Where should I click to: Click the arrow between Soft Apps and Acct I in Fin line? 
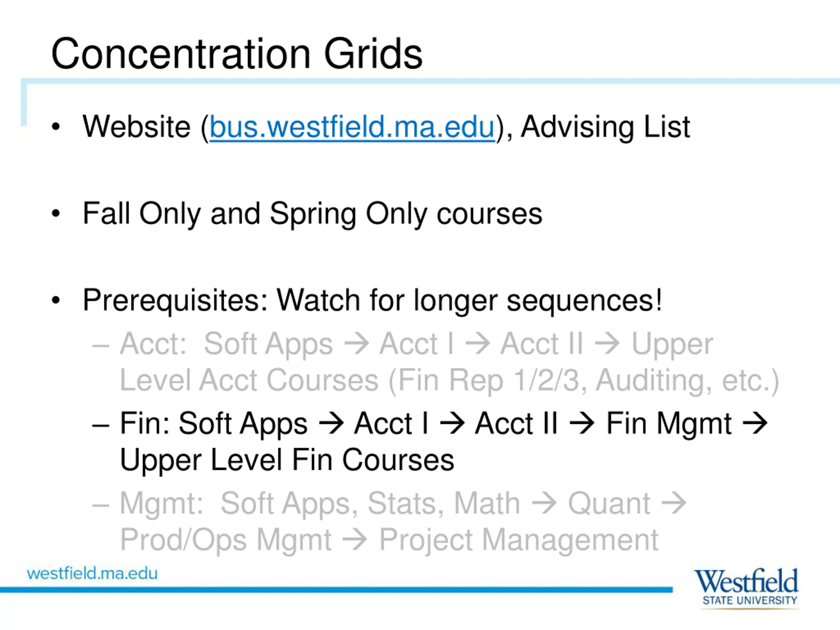click(x=331, y=423)
